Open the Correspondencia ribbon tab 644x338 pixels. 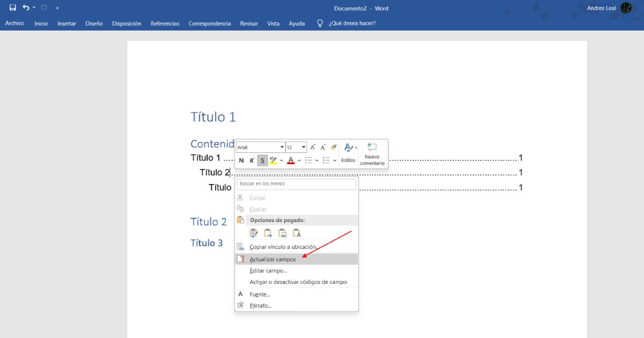(210, 24)
